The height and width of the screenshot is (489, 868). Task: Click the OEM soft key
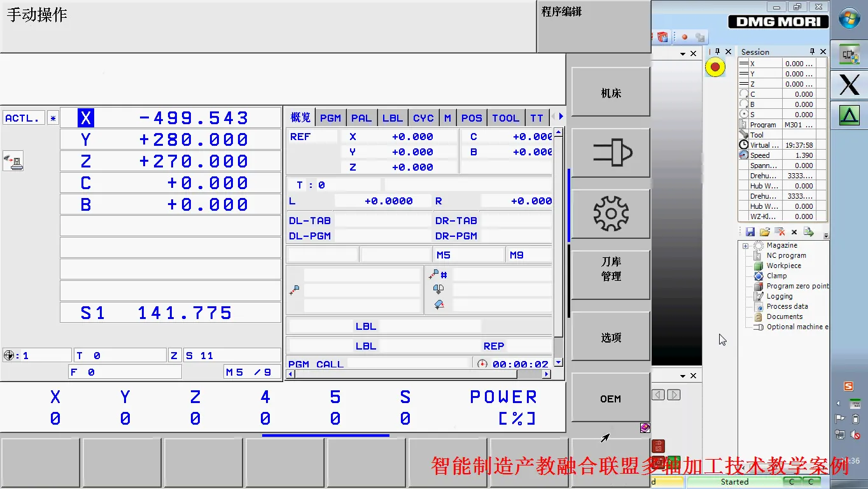coord(610,397)
